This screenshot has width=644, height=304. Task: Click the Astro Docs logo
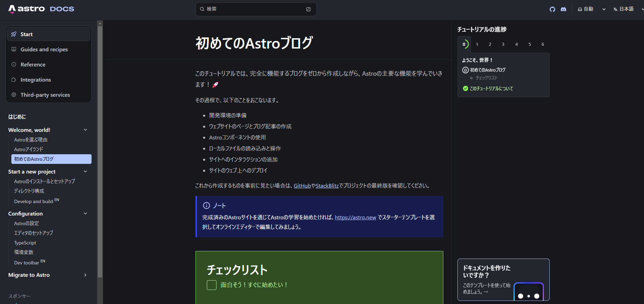click(x=41, y=9)
